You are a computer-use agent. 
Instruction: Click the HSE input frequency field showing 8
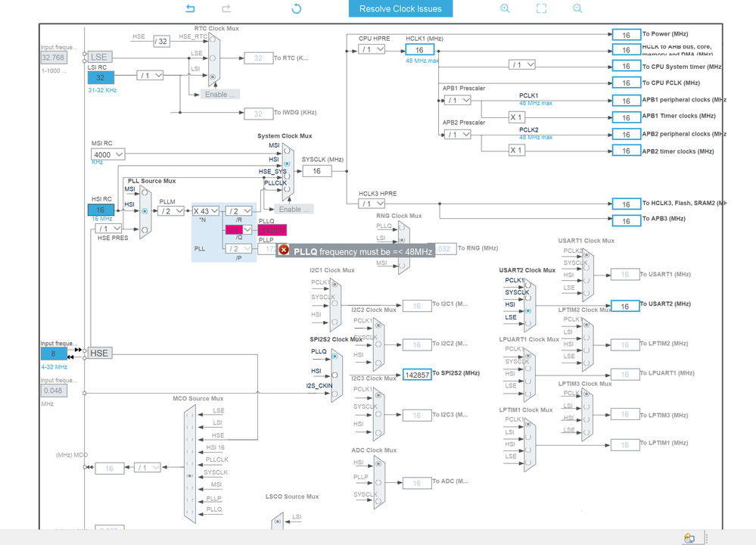(54, 353)
